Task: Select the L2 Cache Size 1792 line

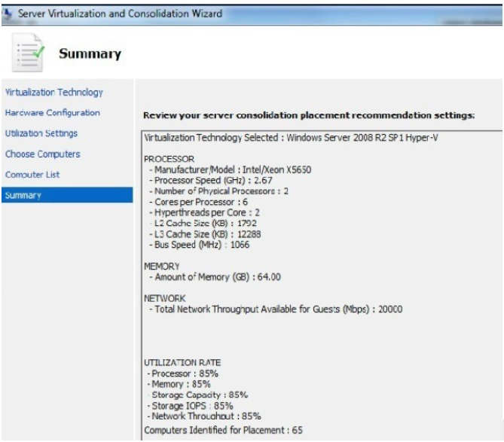Action: pyautogui.click(x=203, y=223)
